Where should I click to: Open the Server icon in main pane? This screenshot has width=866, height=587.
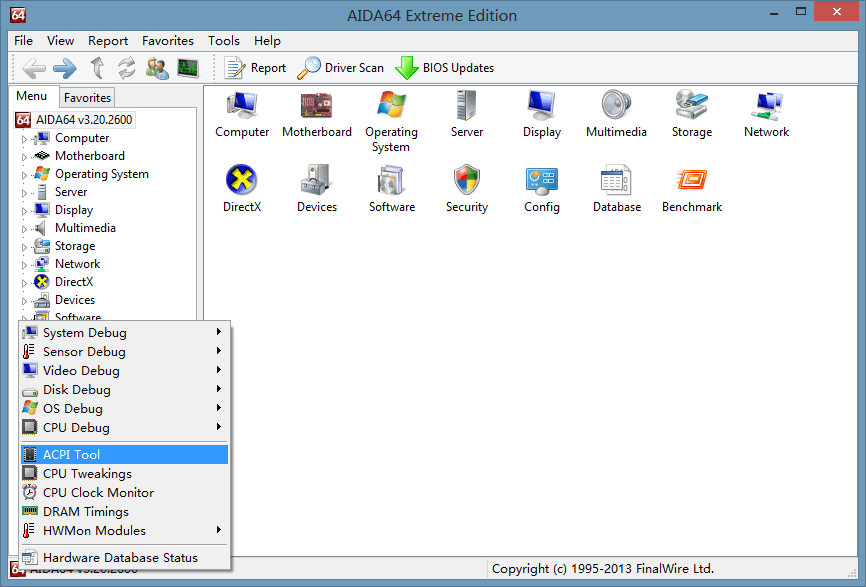point(467,105)
